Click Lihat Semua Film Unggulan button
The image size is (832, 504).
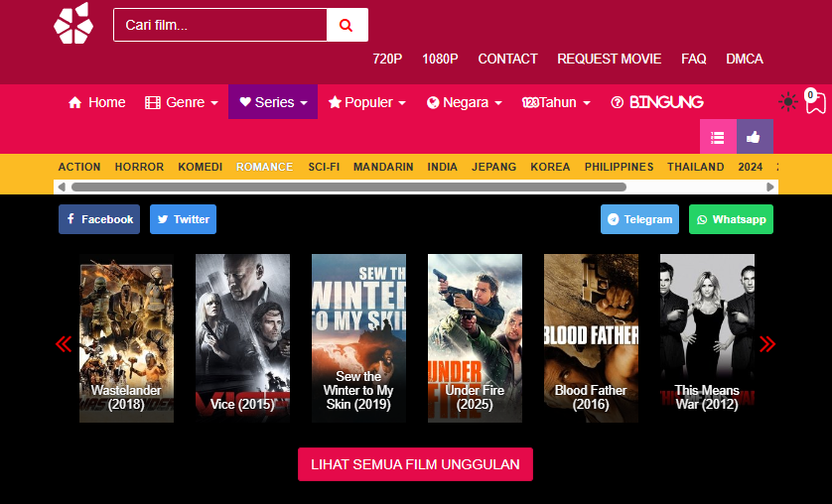[415, 464]
